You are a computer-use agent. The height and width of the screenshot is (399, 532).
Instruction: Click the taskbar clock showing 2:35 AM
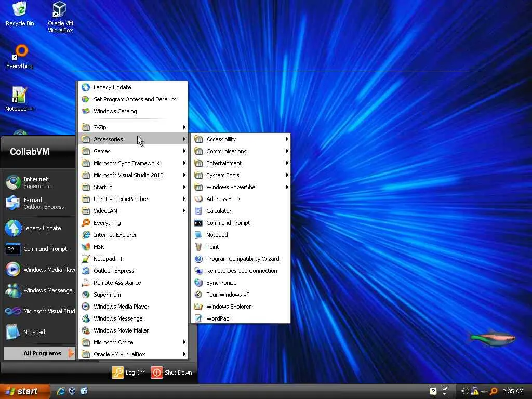(x=513, y=391)
